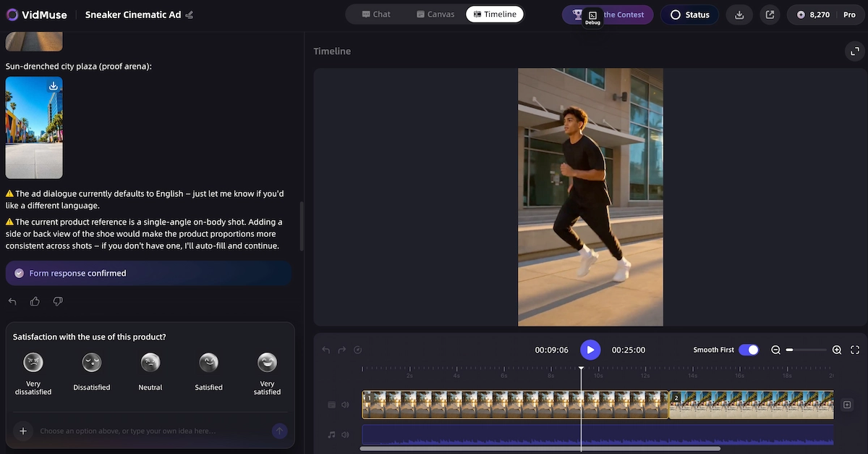Adjust the timeline zoom slider
Viewport: 868px width, 454px height.
coord(806,350)
